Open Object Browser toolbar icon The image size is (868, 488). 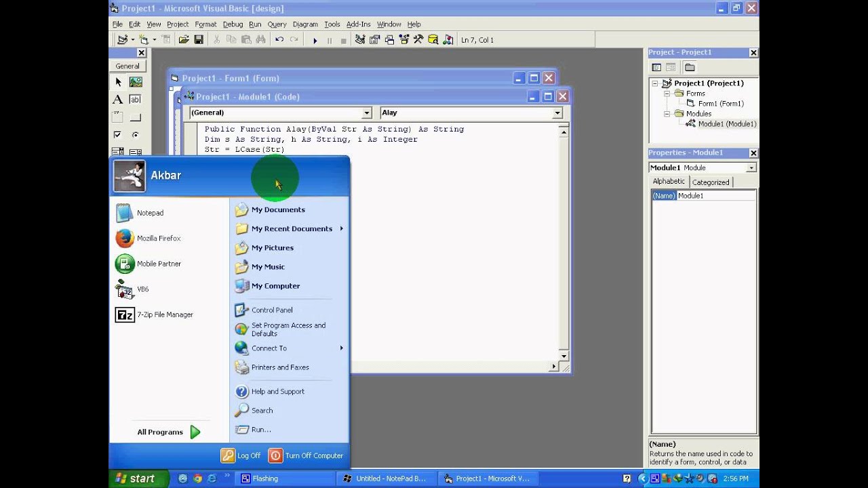(404, 40)
